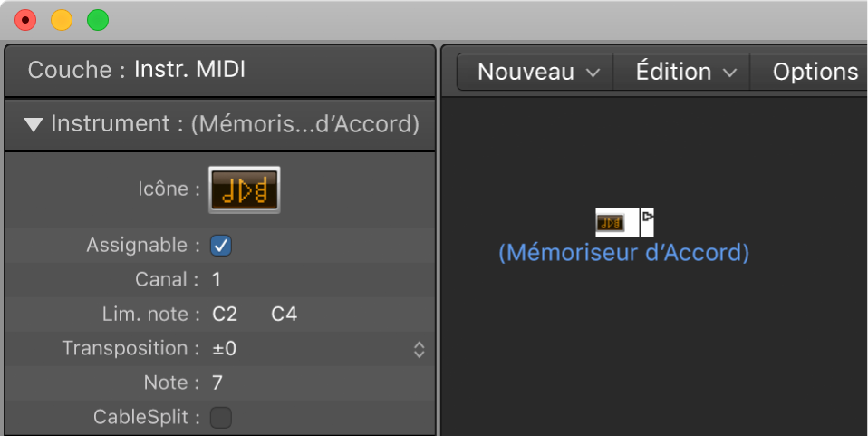Viewport: 868px width, 436px height.
Task: Select the Chord Memorizer object in the environment
Action: [x=610, y=222]
